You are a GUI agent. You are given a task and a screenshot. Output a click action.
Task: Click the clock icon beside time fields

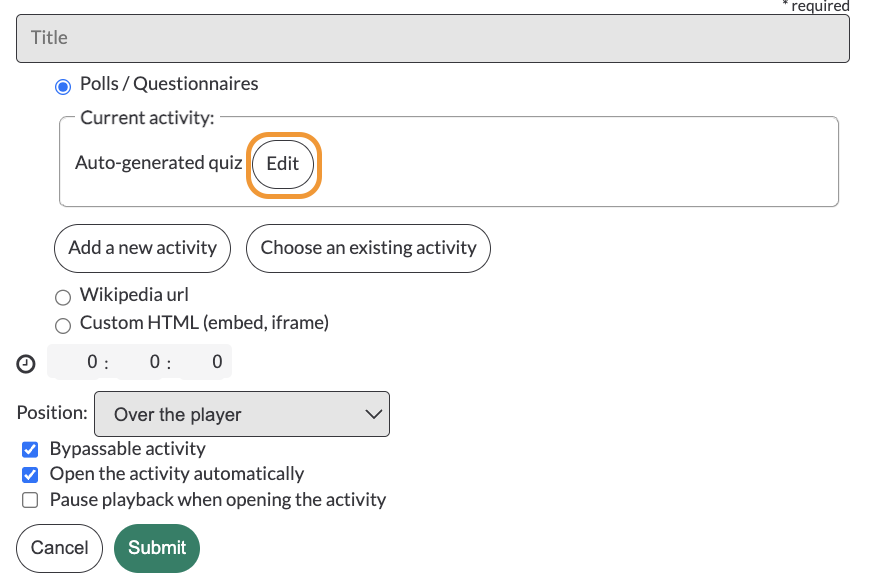click(x=26, y=364)
